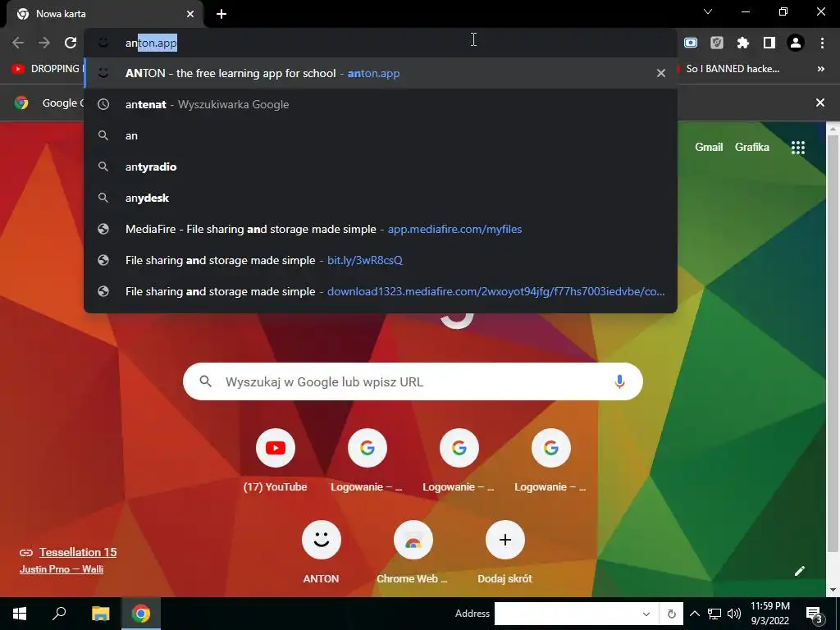Open the So I BANNED hacke... bookmark
This screenshot has width=840, height=630.
click(728, 69)
